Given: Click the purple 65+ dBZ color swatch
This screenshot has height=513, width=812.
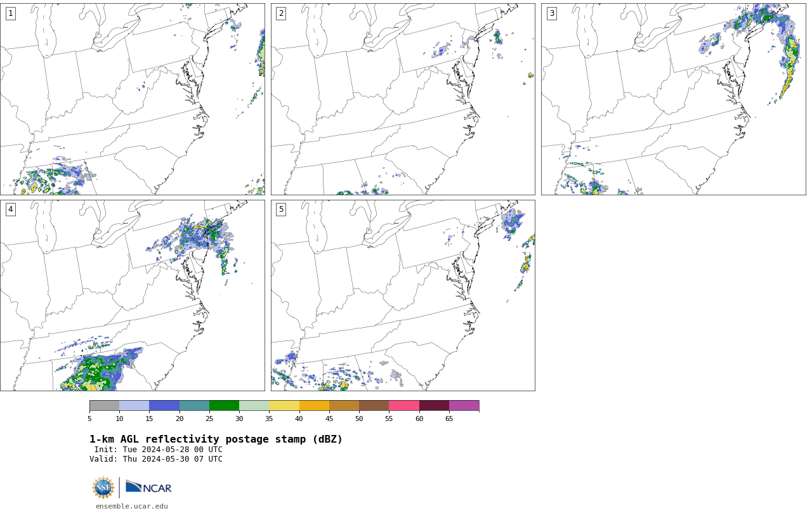Looking at the screenshot, I should 464,406.
